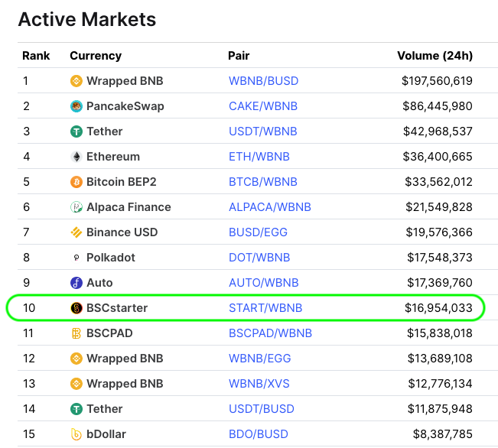Screen dimensions: 498x448
Task: Click the $36,400,665 volume value
Action: (x=438, y=157)
